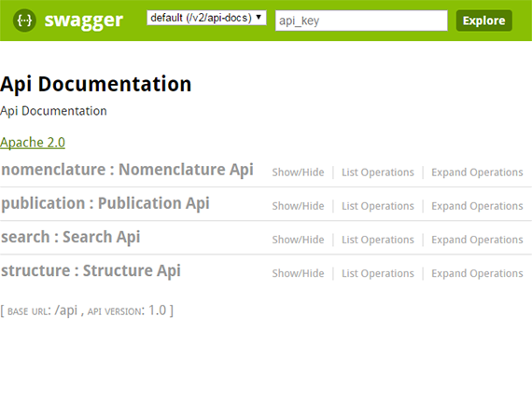Expand the publication : Publication Api section

[105, 203]
